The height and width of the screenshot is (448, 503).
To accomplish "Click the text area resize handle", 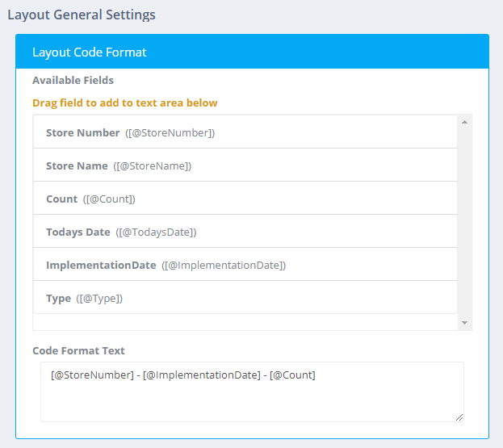I will click(x=459, y=417).
